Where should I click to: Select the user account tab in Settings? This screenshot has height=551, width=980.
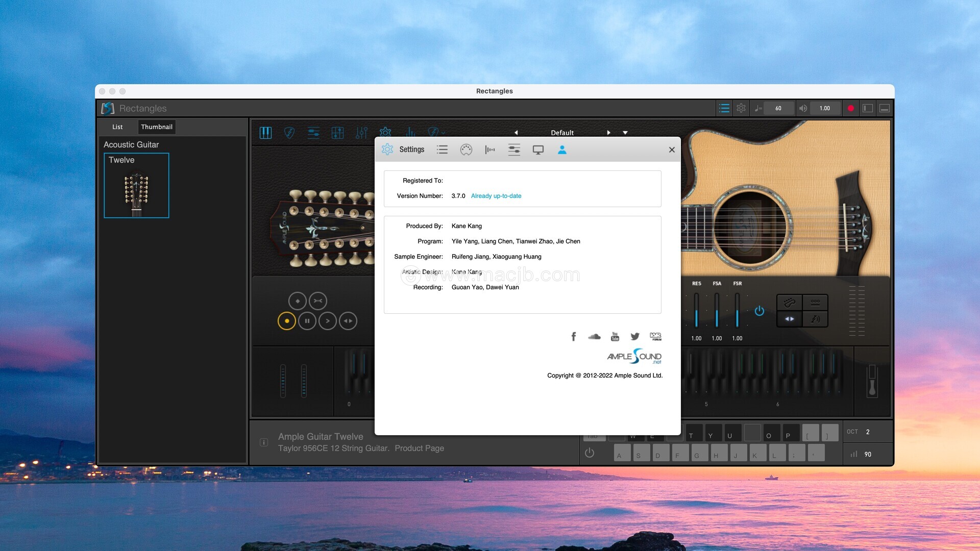(x=562, y=149)
